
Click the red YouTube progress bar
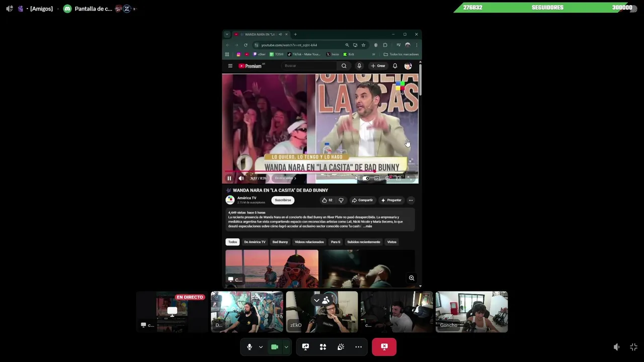(x=299, y=171)
